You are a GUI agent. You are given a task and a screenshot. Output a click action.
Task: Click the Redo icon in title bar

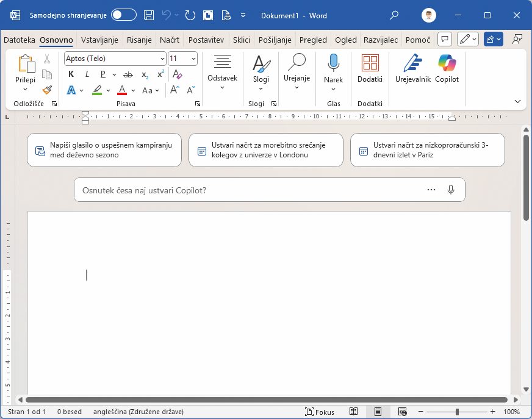click(190, 15)
